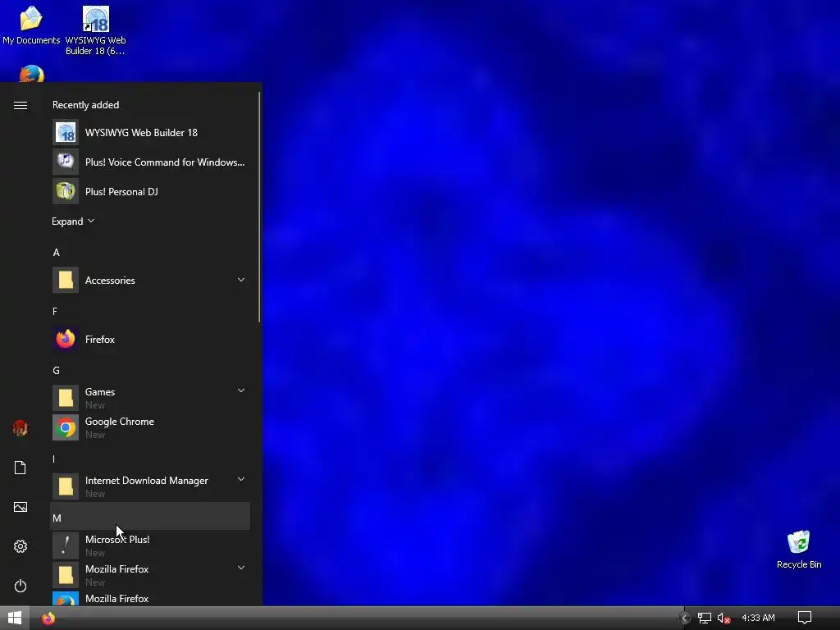Click the Start menu app list scrollbar

259,207
